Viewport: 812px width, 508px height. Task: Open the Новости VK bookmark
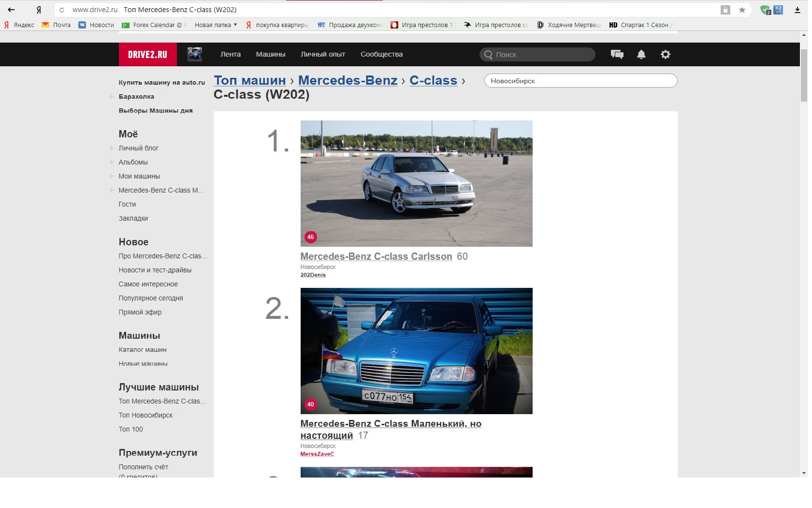(96, 25)
